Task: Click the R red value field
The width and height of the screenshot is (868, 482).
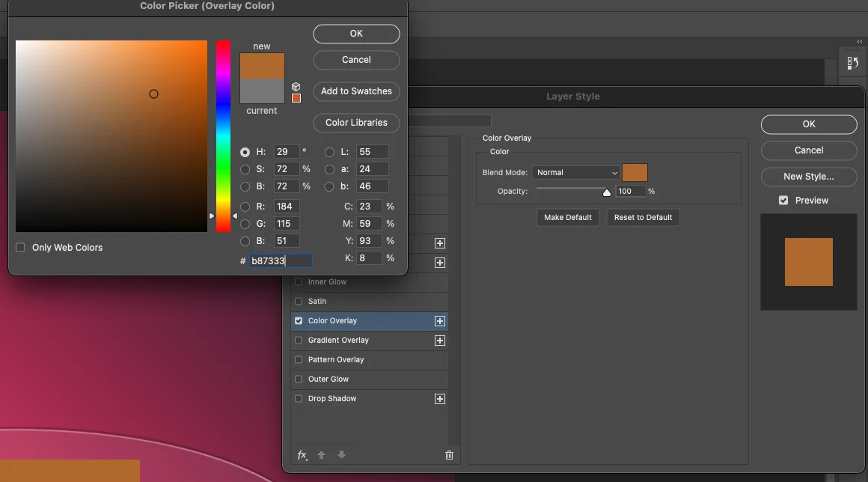Action: coord(287,207)
